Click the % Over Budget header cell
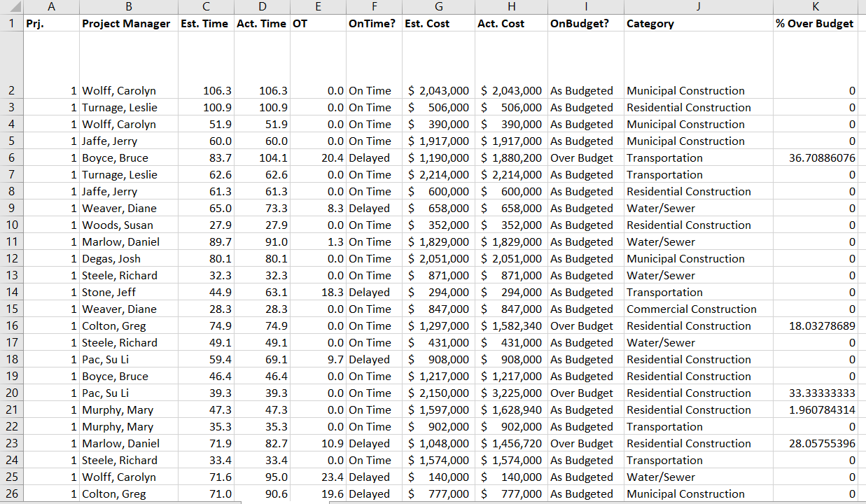The width and height of the screenshot is (866, 504). [815, 23]
